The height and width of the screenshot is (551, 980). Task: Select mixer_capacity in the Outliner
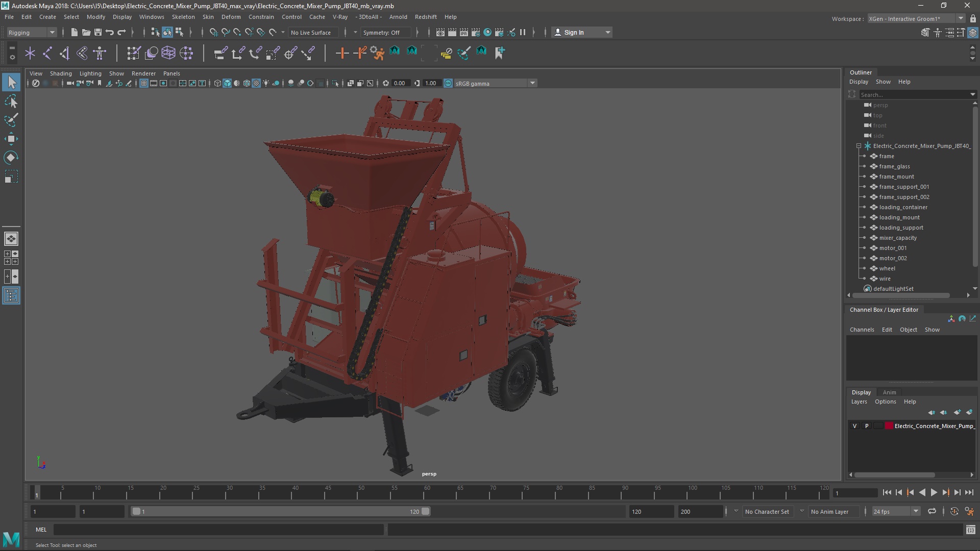[x=898, y=238]
